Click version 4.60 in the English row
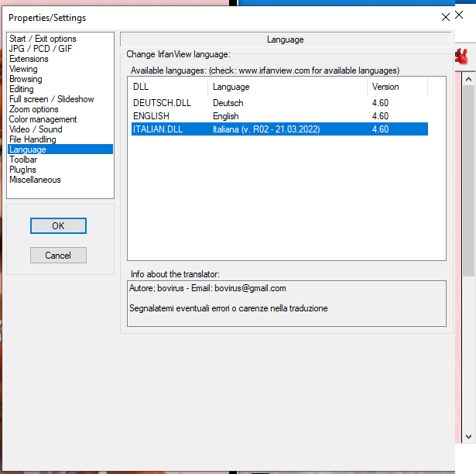Image resolution: width=476 pixels, height=474 pixels. coord(380,115)
